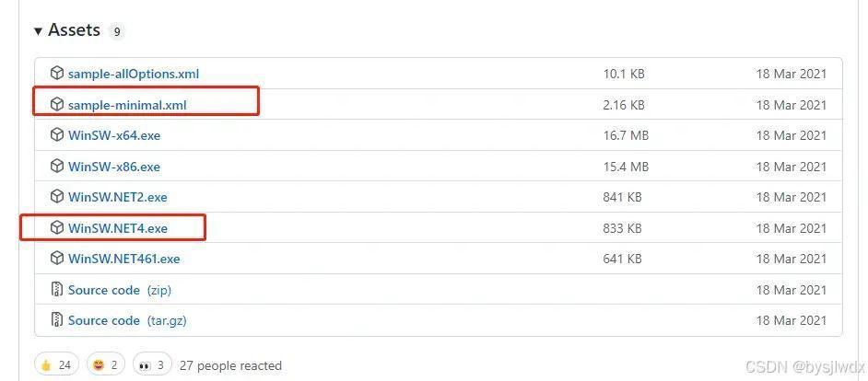
Task: Toggle thumbs up reaction with 24 votes
Action: point(56,365)
